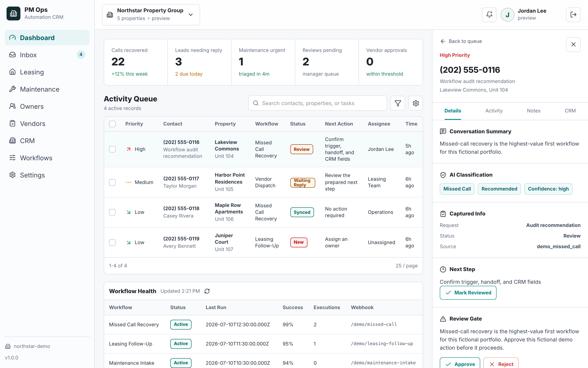
Task: Click Active badge for Missed Call Recovery
Action: click(x=181, y=324)
